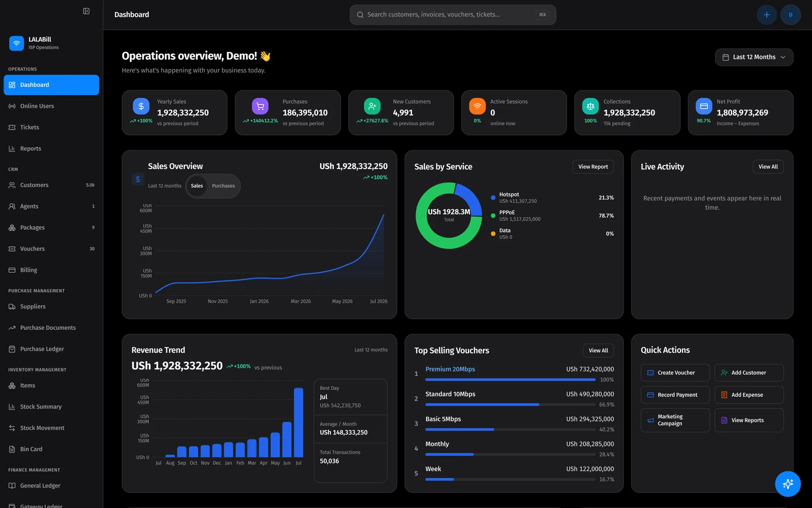
Task: Click the Monthly voucher row label
Action: (437, 444)
